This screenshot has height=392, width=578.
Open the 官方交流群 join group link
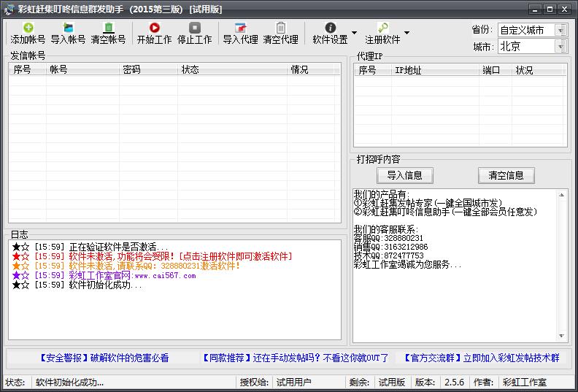(481, 358)
